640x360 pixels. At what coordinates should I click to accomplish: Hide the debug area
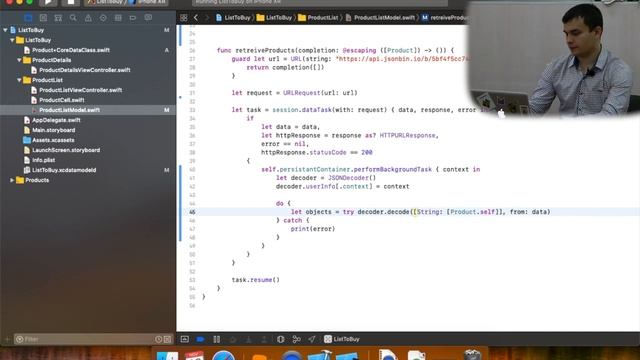tap(184, 339)
